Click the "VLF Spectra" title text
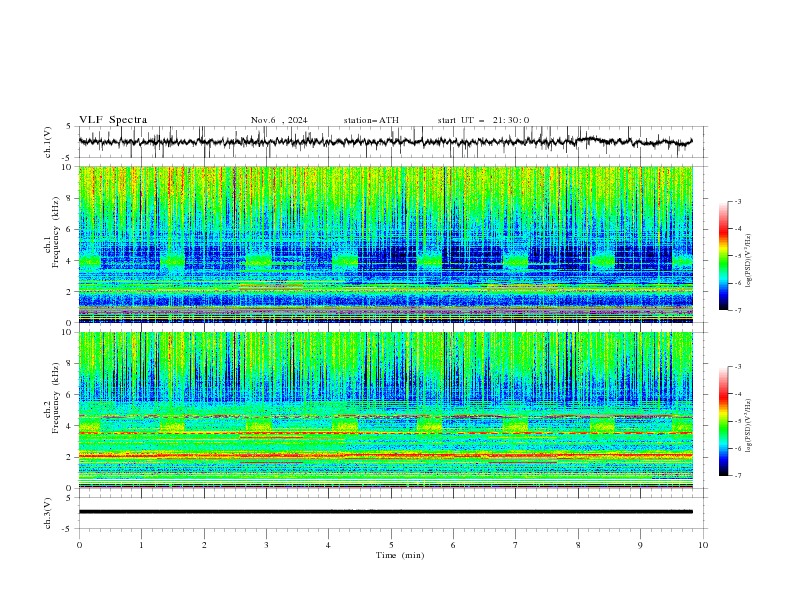The width and height of the screenshot is (792, 612). pyautogui.click(x=113, y=120)
